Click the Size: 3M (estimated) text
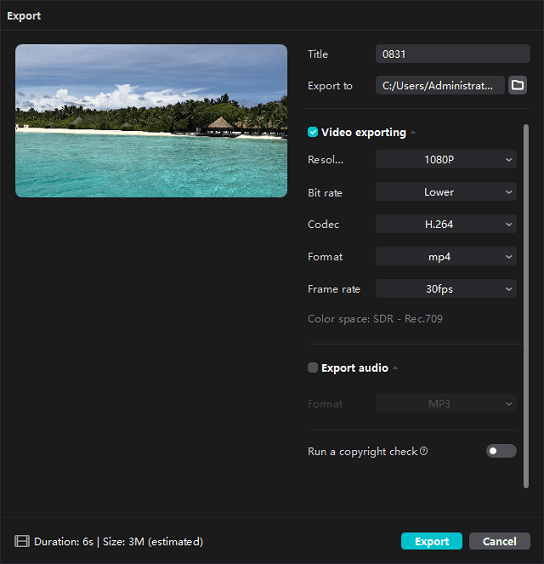 tap(153, 541)
